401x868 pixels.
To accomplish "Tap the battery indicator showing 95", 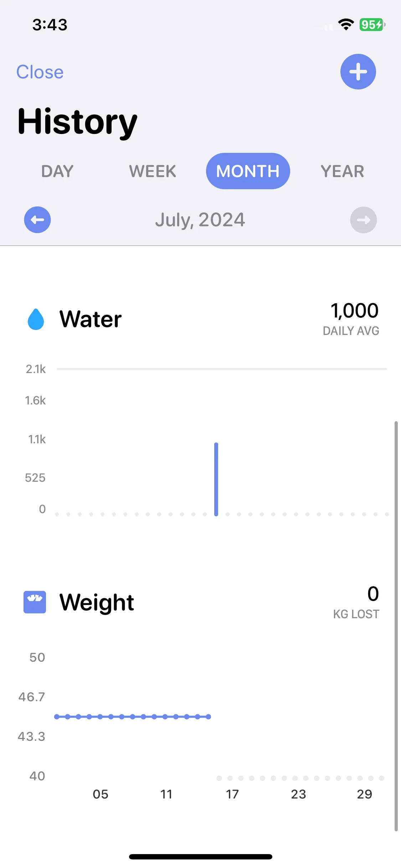I will click(372, 25).
